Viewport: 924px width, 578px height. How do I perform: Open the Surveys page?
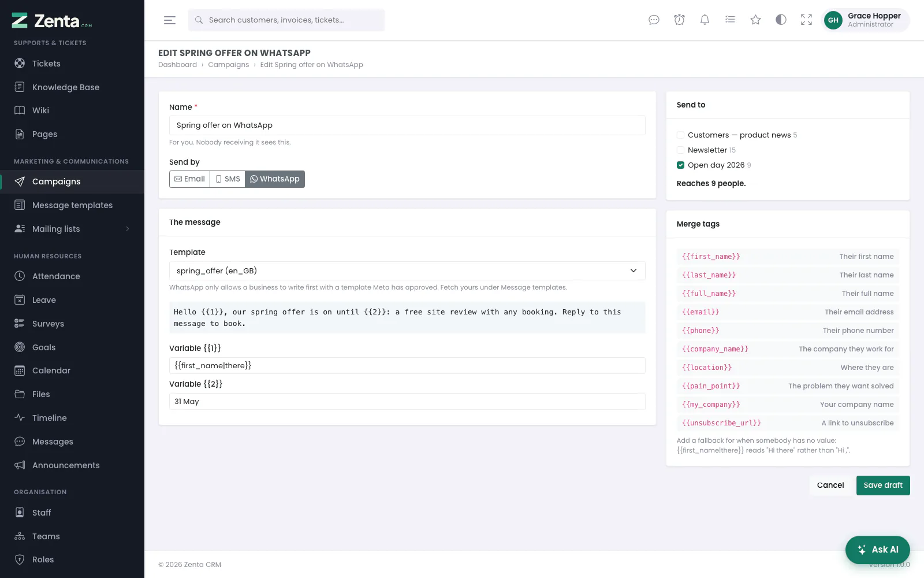click(72, 324)
